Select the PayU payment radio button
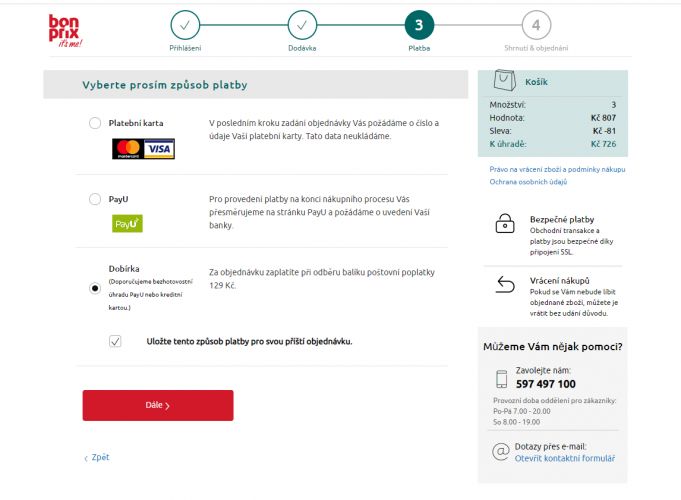The image size is (681, 500). 95,199
